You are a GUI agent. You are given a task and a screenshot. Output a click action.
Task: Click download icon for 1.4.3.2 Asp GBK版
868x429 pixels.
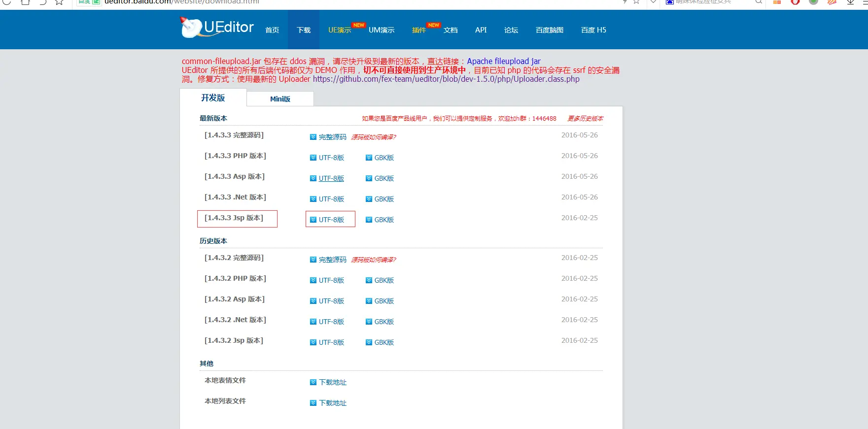[x=369, y=301]
